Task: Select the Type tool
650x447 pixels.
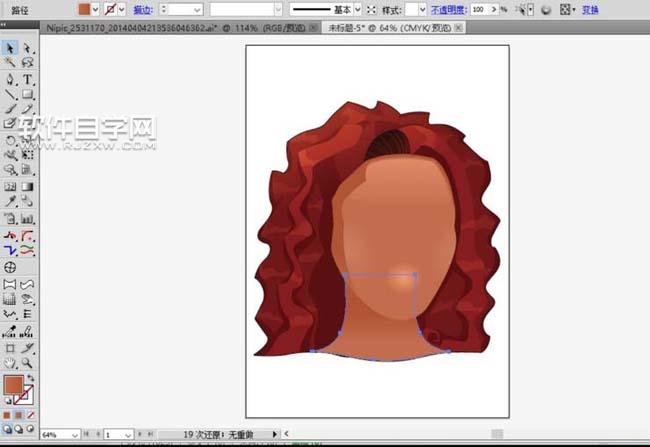Action: 28,79
